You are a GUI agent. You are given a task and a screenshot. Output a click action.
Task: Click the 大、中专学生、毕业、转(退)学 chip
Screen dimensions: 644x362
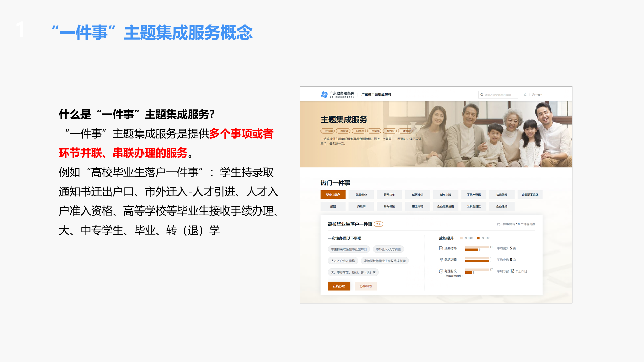353,272
